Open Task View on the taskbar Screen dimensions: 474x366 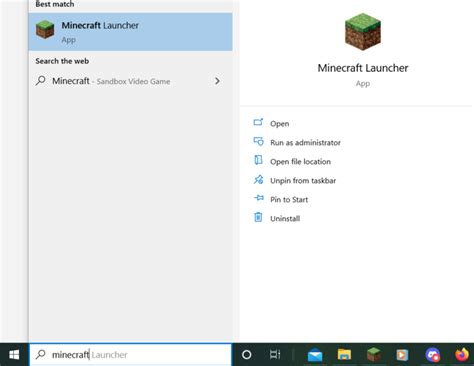tap(275, 355)
